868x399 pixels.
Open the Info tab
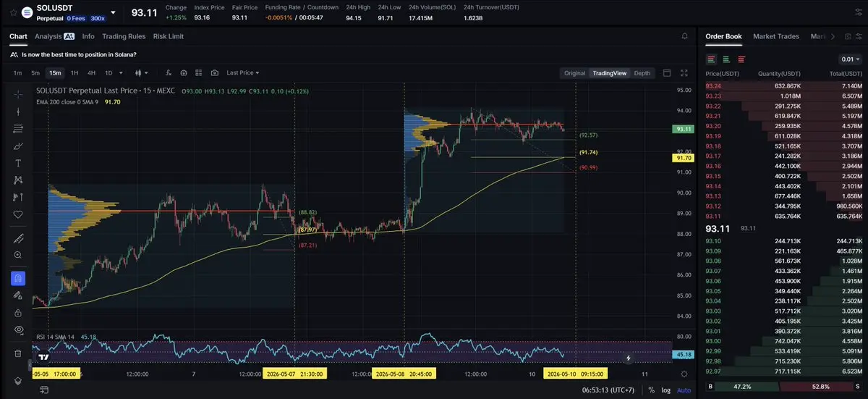(x=88, y=36)
